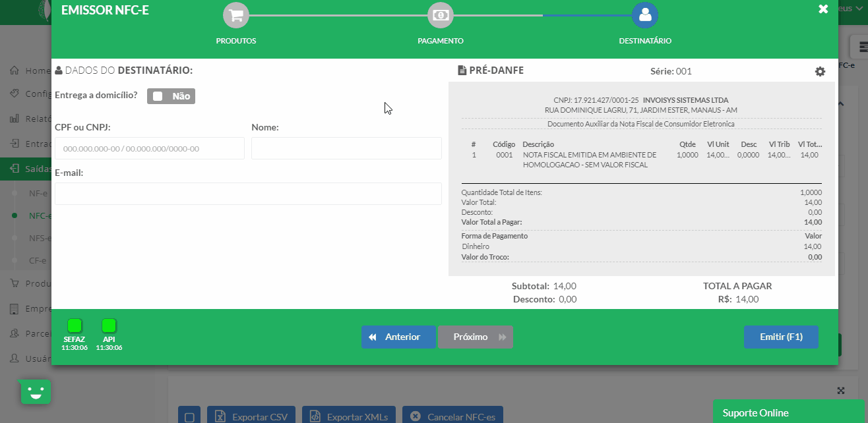868x423 pixels.
Task: Go to the Produtos step cart icon
Action: tap(236, 15)
